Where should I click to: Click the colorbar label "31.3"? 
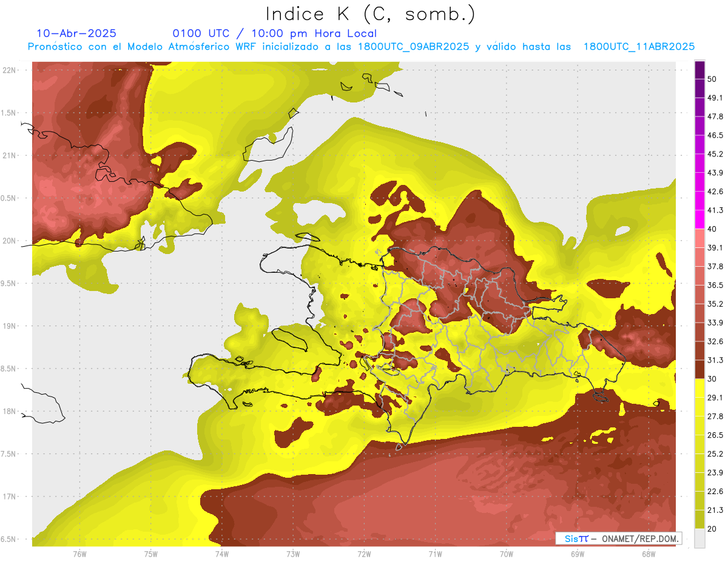715,360
